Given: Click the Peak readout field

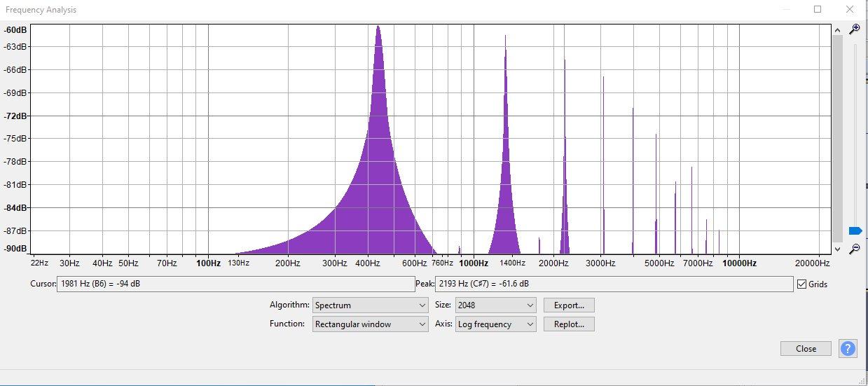Looking at the screenshot, I should coord(614,284).
